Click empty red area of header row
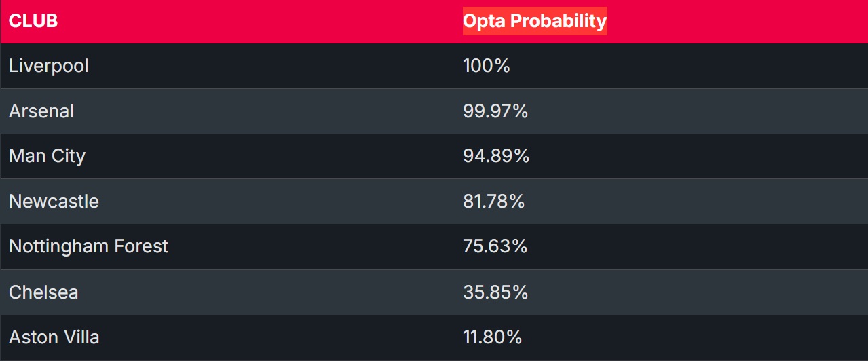 coord(733,21)
